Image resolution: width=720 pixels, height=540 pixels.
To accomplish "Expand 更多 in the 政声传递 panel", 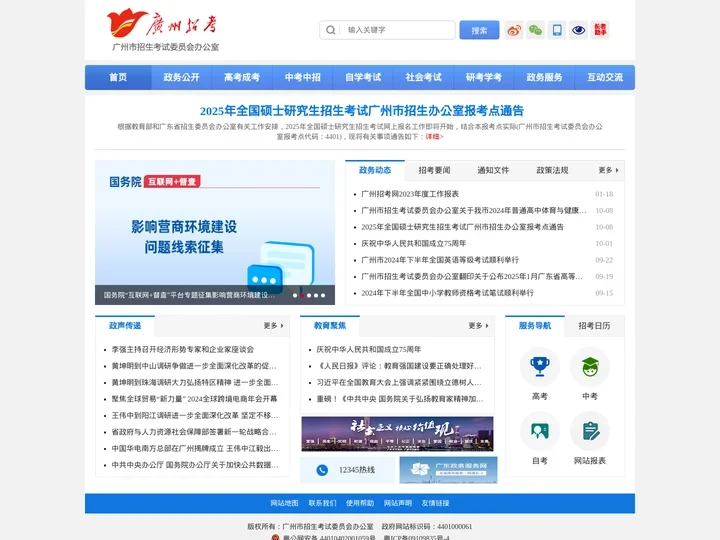I will (x=273, y=326).
